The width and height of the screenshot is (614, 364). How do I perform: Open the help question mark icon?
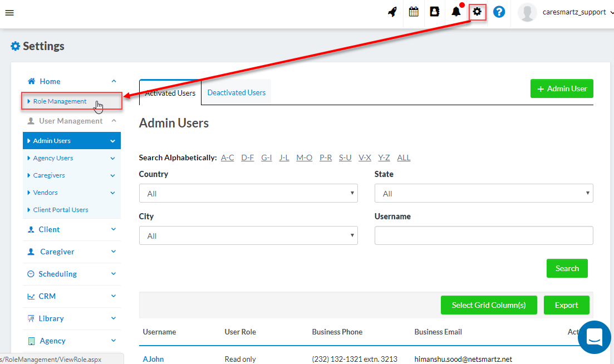[499, 12]
